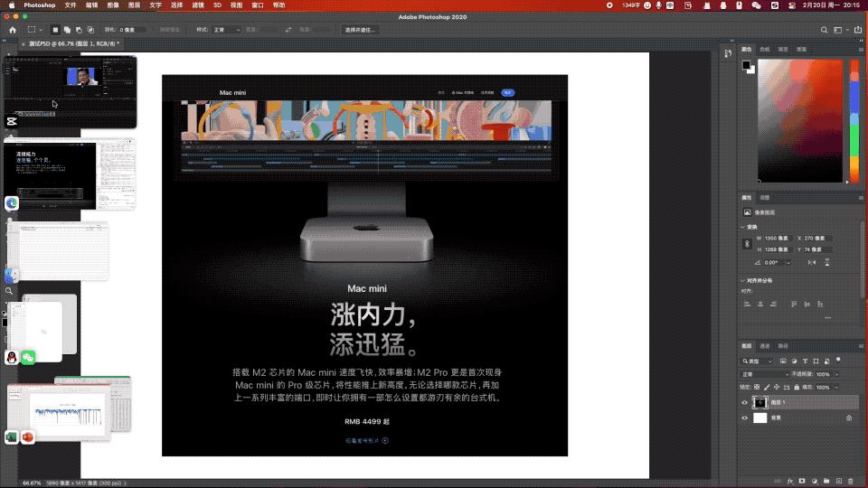The height and width of the screenshot is (488, 868).
Task: Click the flip horizontal icon
Action: (812, 263)
